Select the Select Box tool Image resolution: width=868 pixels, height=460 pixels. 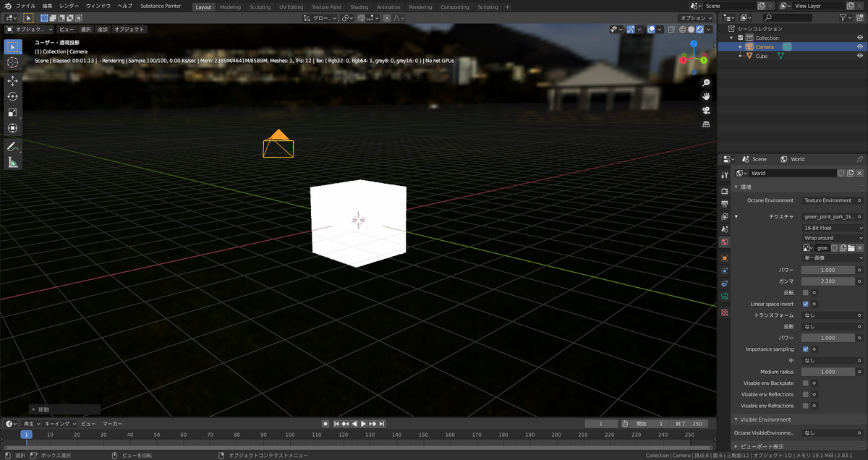click(12, 47)
